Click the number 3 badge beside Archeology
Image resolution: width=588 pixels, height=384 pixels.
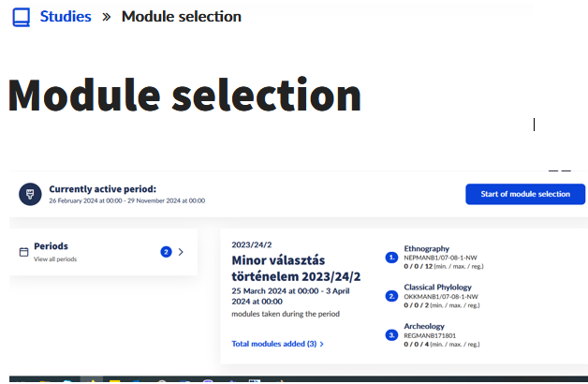(391, 334)
